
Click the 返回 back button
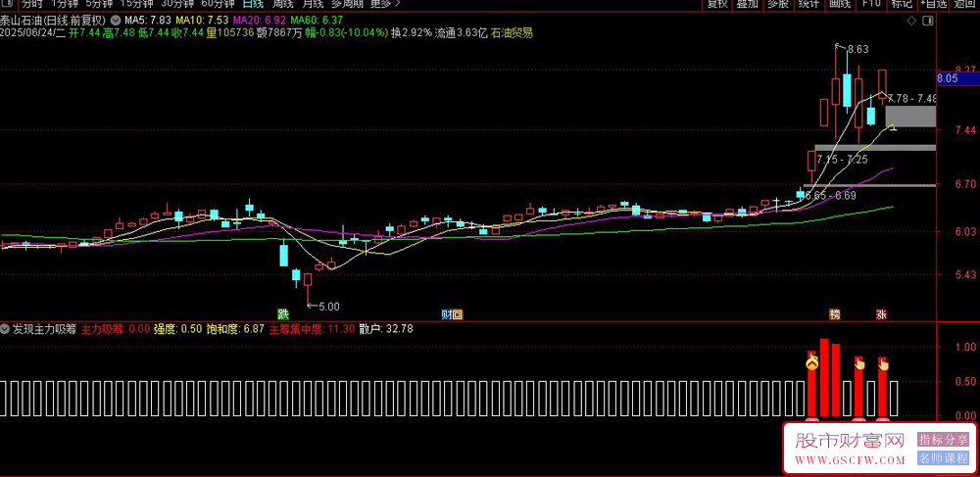965,3
